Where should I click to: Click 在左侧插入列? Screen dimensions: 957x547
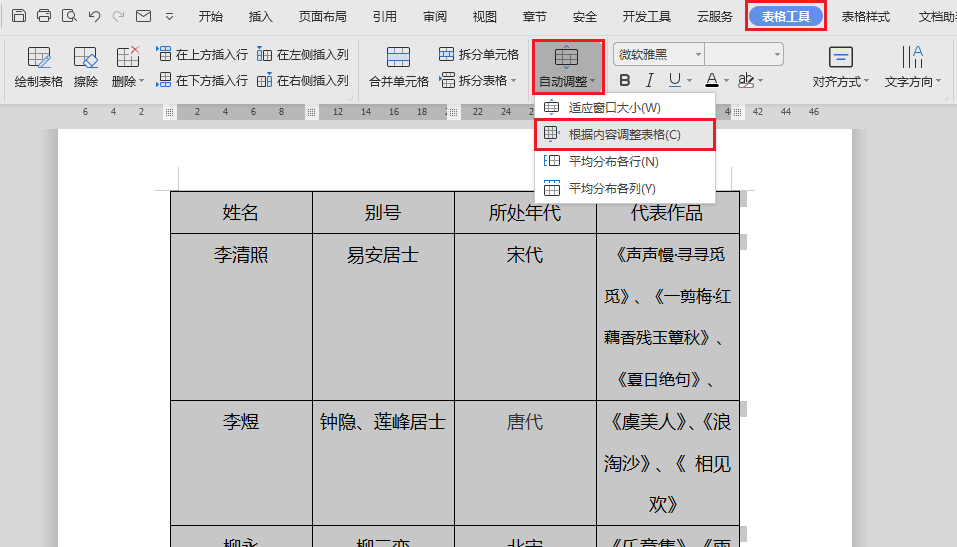(303, 54)
